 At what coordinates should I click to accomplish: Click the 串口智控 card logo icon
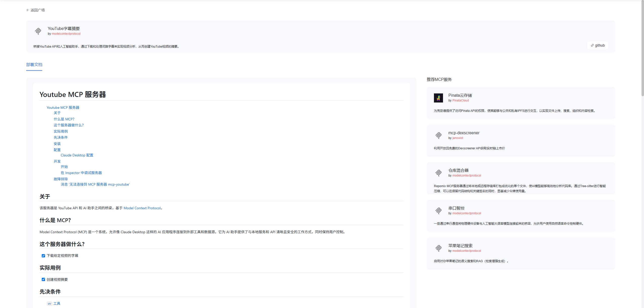[438, 211]
